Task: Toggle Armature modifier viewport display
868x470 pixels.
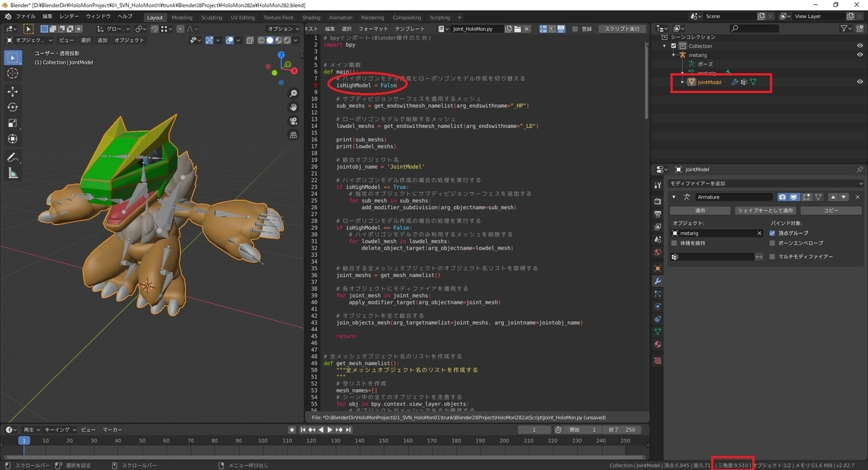Action: [x=793, y=197]
